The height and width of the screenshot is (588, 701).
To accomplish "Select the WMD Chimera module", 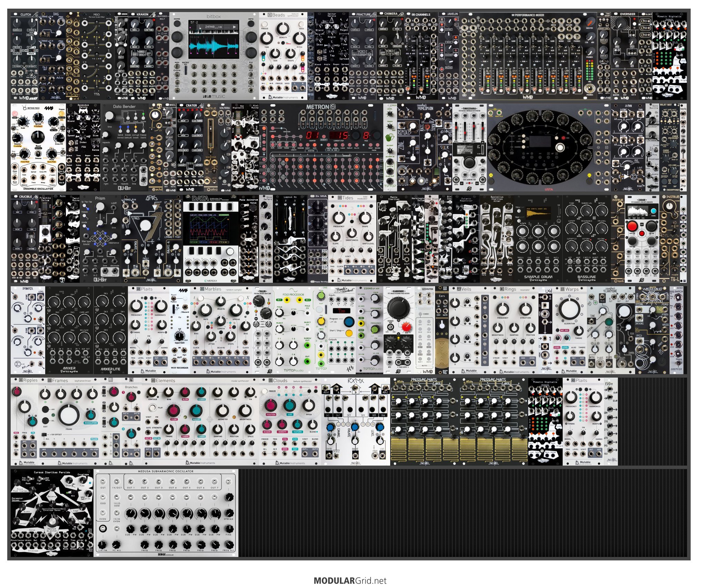I will [390, 56].
